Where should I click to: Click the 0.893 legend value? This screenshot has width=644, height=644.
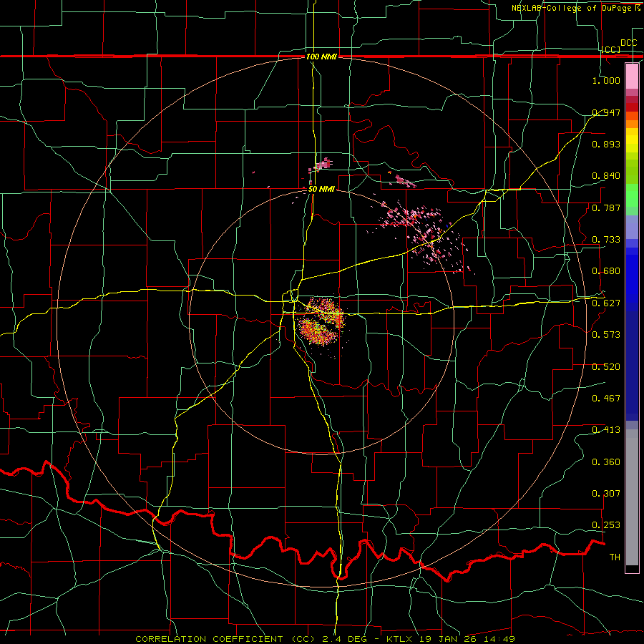point(606,144)
